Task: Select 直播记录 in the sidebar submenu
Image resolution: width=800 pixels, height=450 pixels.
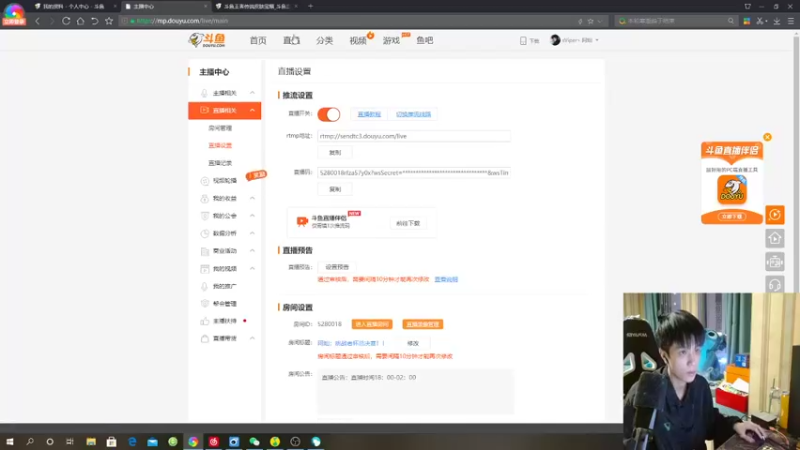Action: pos(220,163)
